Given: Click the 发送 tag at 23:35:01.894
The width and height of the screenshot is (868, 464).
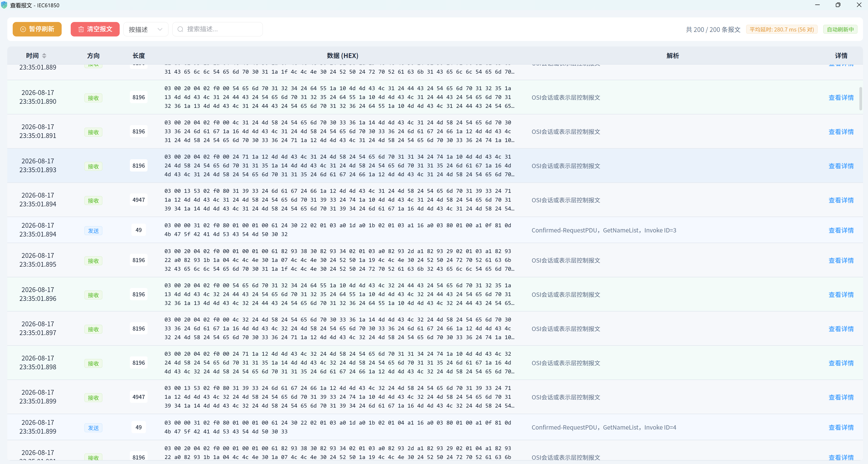Looking at the screenshot, I should pyautogui.click(x=93, y=230).
